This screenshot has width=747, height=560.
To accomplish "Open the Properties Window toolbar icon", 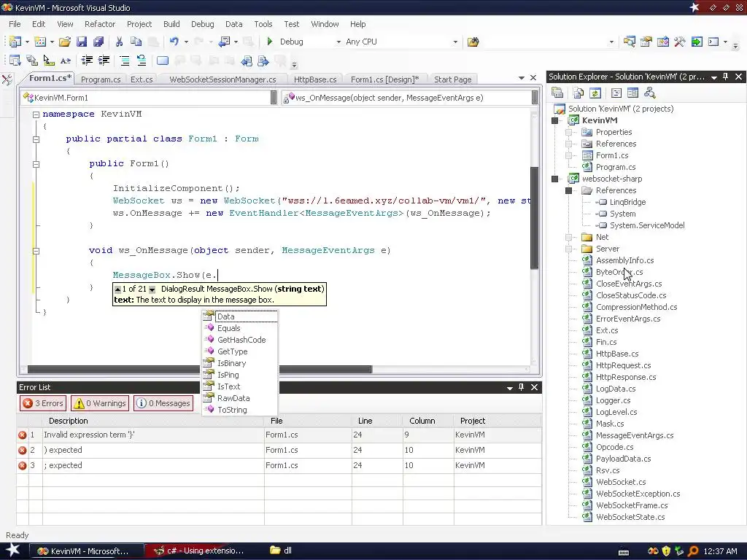I will [x=646, y=42].
